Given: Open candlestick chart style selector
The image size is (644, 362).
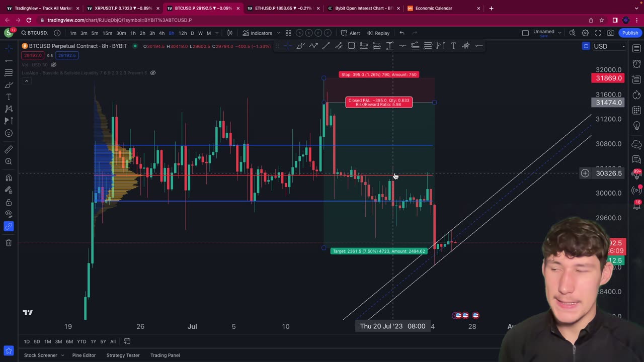Looking at the screenshot, I should click(230, 33).
